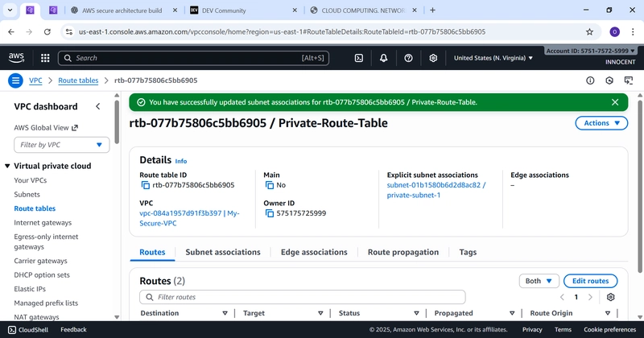Viewport: 644px width, 338px height.
Task: Bookmark this page with the star icon
Action: pos(589,31)
